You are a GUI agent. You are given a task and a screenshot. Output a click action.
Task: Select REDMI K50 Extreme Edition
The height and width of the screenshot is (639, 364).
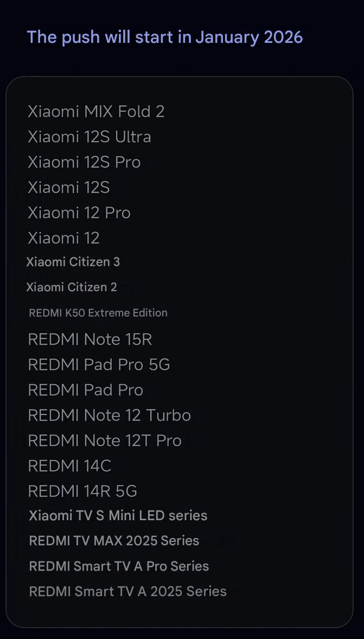[98, 313]
